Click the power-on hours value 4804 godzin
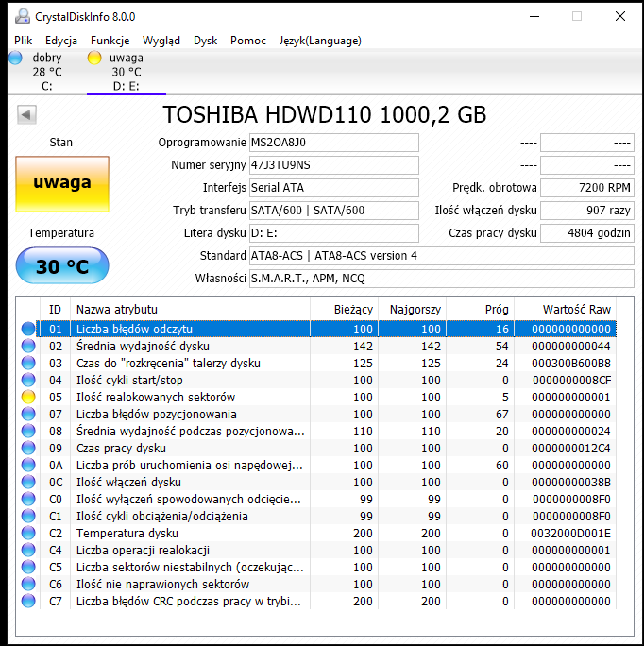This screenshot has height=646, width=644. (x=587, y=233)
